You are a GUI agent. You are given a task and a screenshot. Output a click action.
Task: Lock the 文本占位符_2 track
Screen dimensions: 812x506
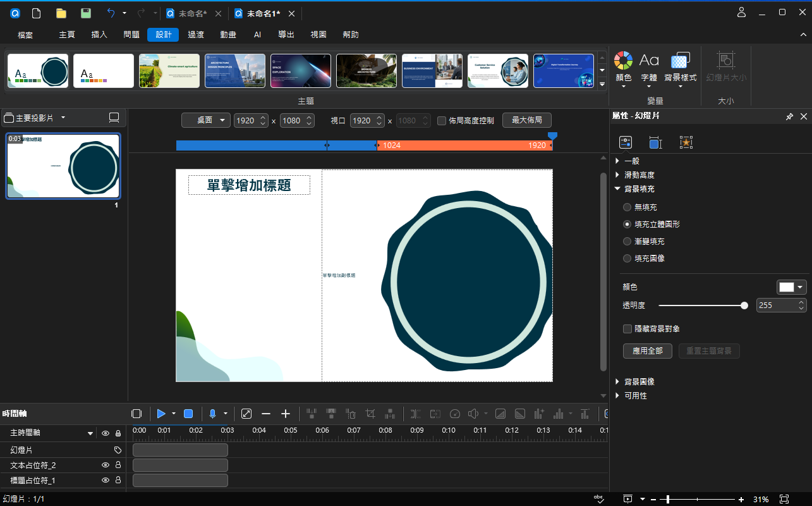[118, 465]
